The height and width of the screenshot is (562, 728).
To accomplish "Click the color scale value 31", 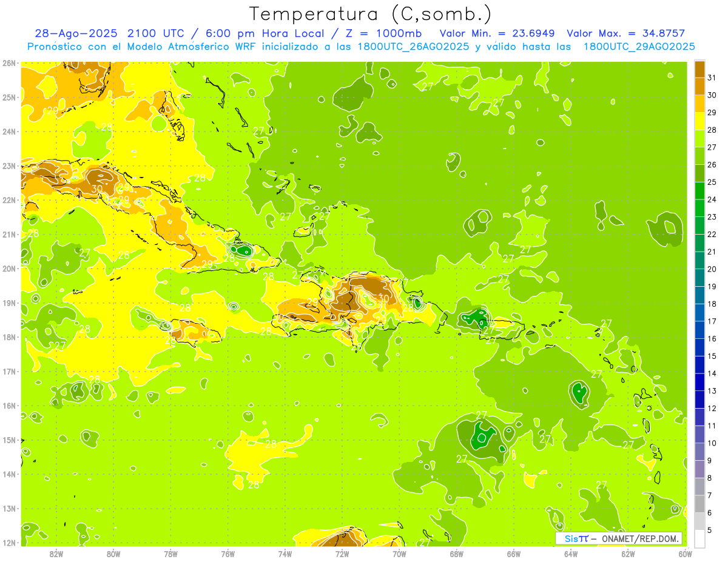I will [x=712, y=78].
